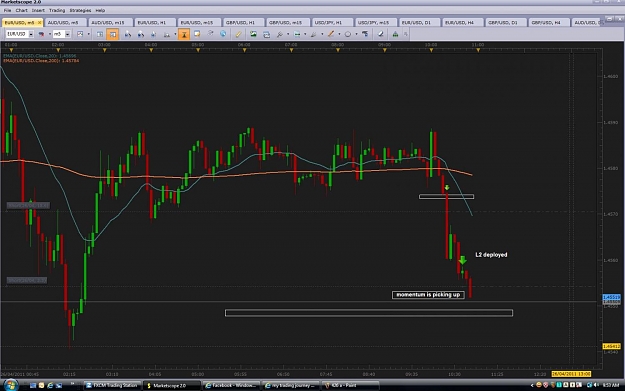Open the Facebook browser window from the taskbar

tap(232, 385)
